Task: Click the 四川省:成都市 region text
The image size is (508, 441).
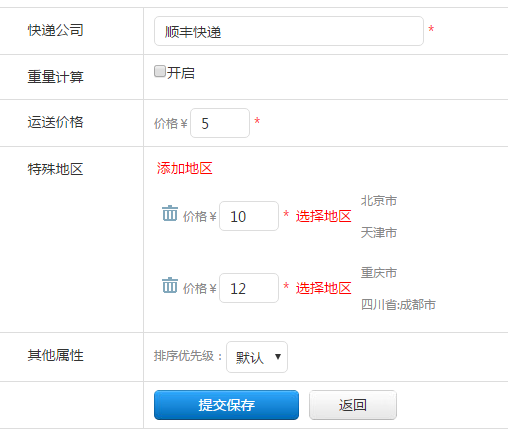Action: (398, 304)
